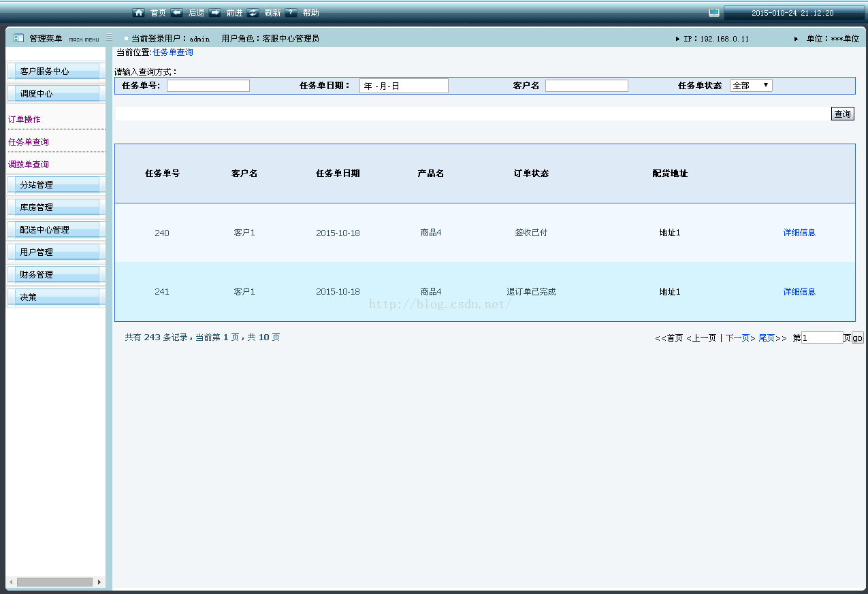
Task: Click task number 241 cell
Action: tap(162, 292)
